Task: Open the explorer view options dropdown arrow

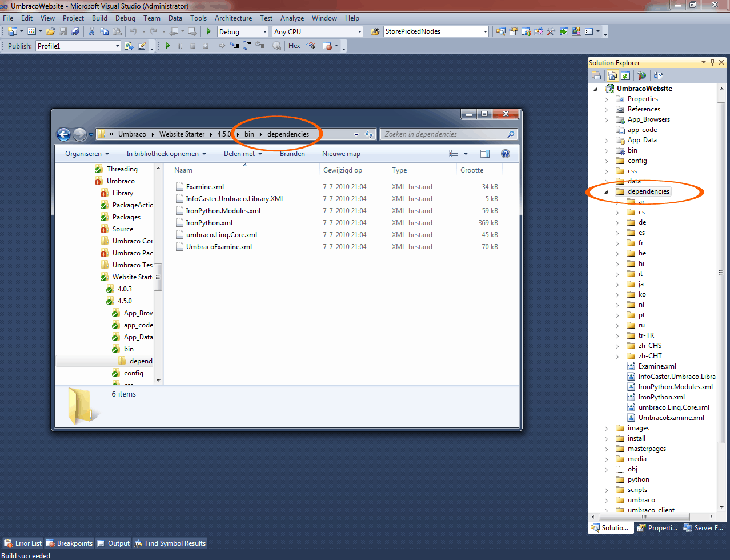Action: coord(466,154)
